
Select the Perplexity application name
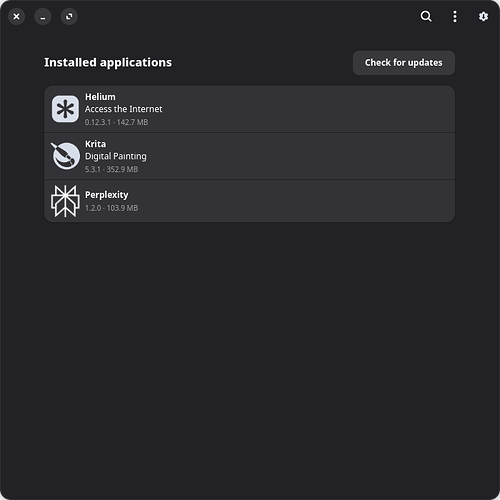click(x=106, y=195)
